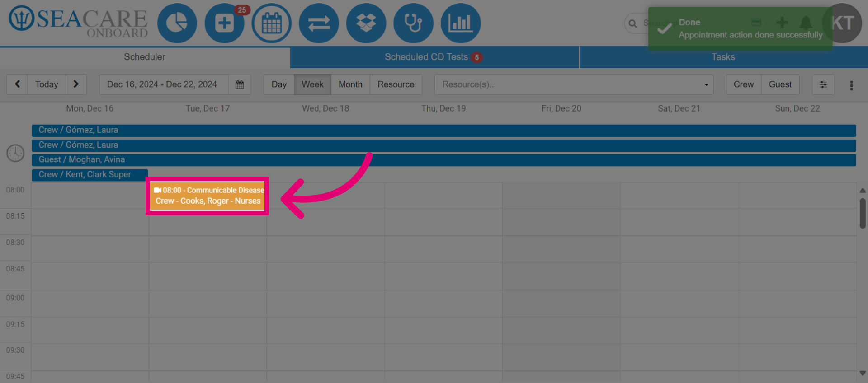The image size is (868, 383).
Task: Click the scrollbar down arrow
Action: point(863,373)
